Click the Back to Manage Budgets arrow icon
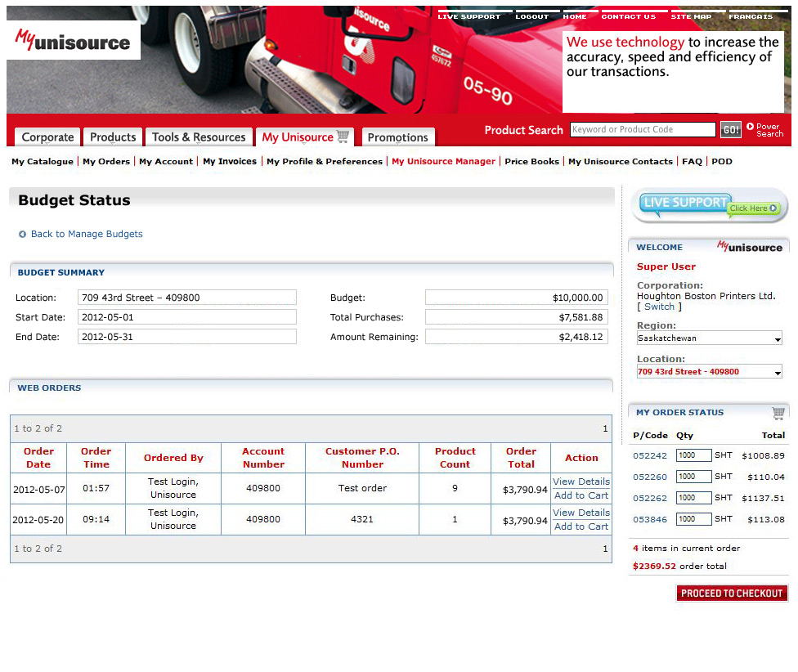This screenshot has height=672, width=798. point(23,235)
